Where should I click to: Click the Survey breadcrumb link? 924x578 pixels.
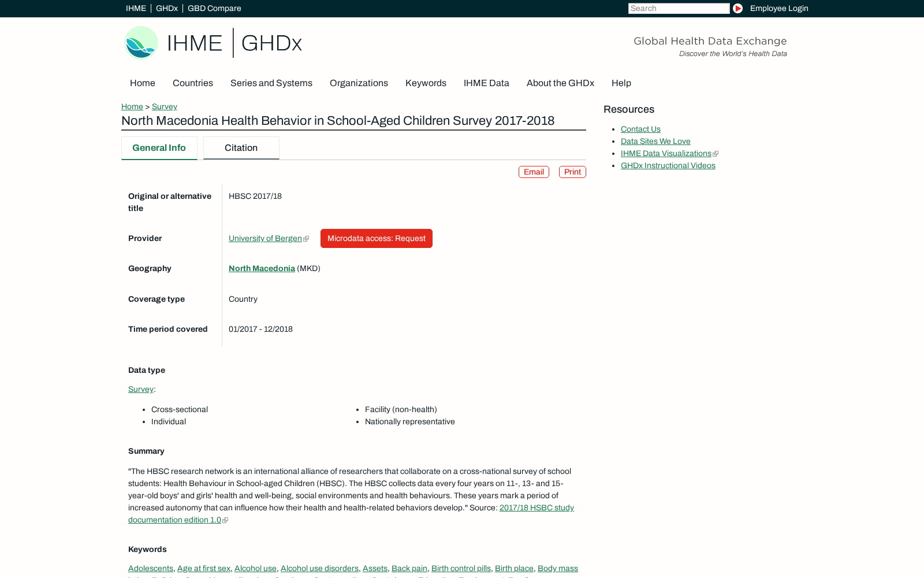pos(165,106)
